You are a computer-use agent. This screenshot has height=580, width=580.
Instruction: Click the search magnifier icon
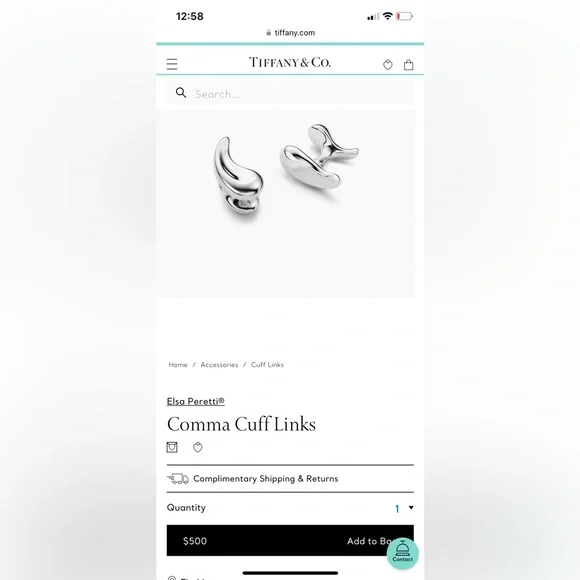click(x=181, y=92)
